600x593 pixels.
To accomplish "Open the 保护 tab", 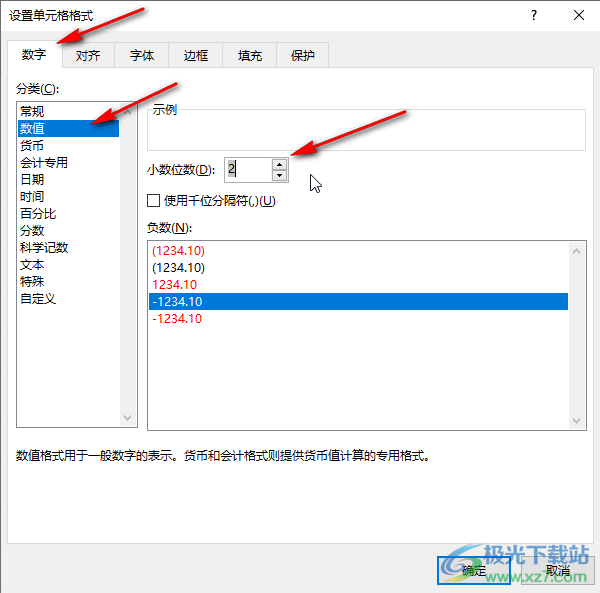I will [302, 55].
